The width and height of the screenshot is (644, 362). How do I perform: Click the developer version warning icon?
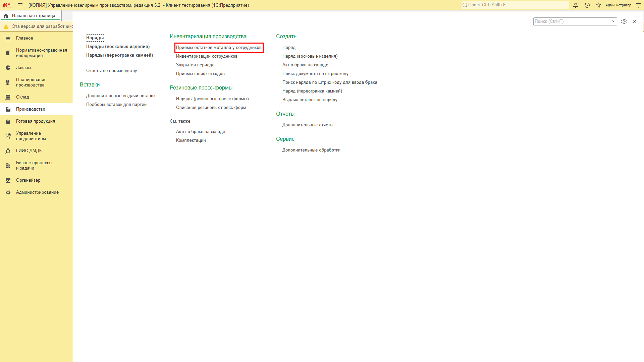[x=6, y=26]
